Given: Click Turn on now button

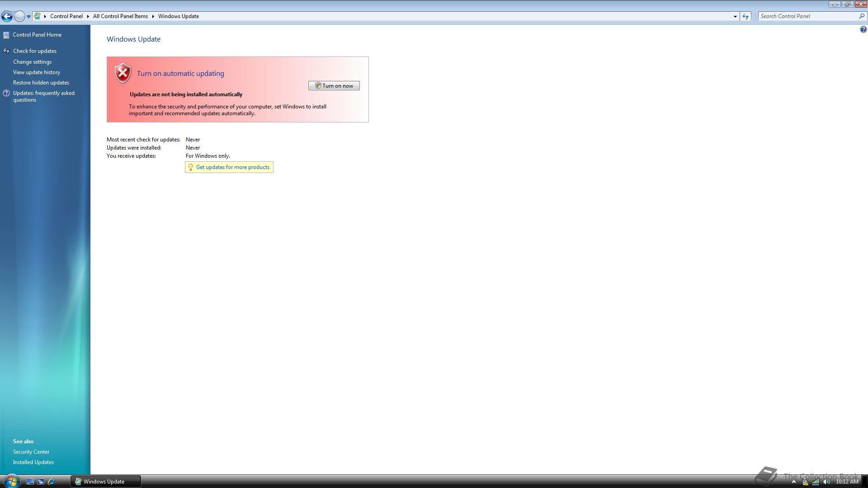Looking at the screenshot, I should click(x=334, y=86).
